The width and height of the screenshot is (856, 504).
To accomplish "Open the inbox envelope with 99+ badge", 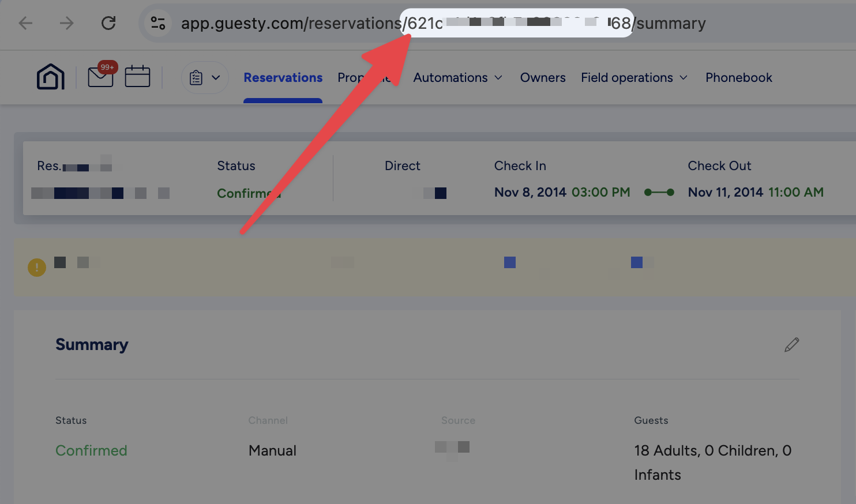I will 100,77.
